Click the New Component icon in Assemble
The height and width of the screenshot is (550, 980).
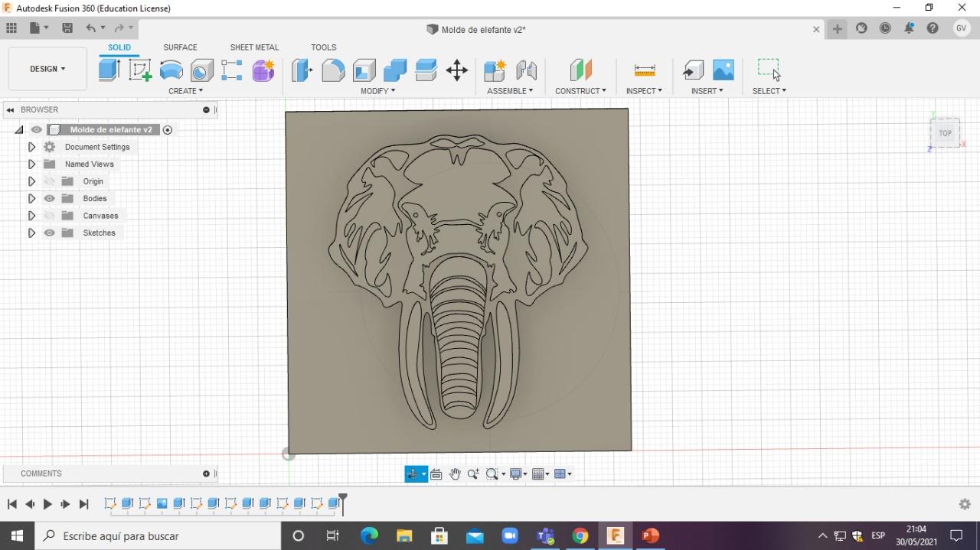tap(495, 70)
